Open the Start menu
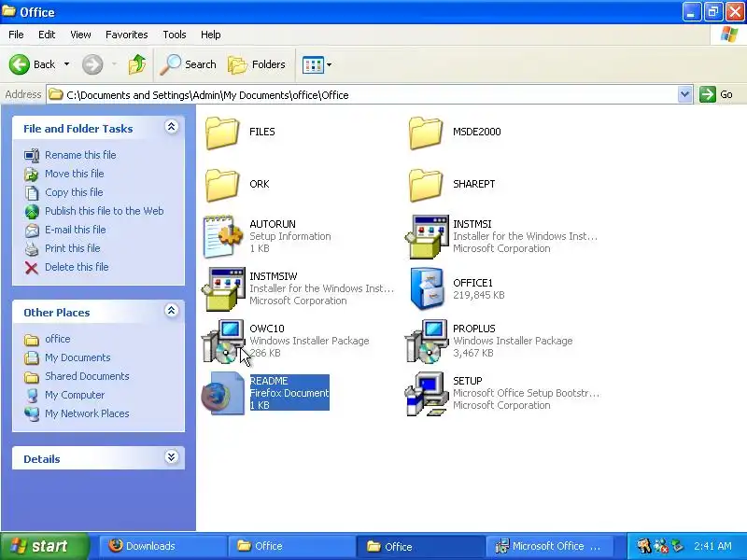 pyautogui.click(x=44, y=546)
